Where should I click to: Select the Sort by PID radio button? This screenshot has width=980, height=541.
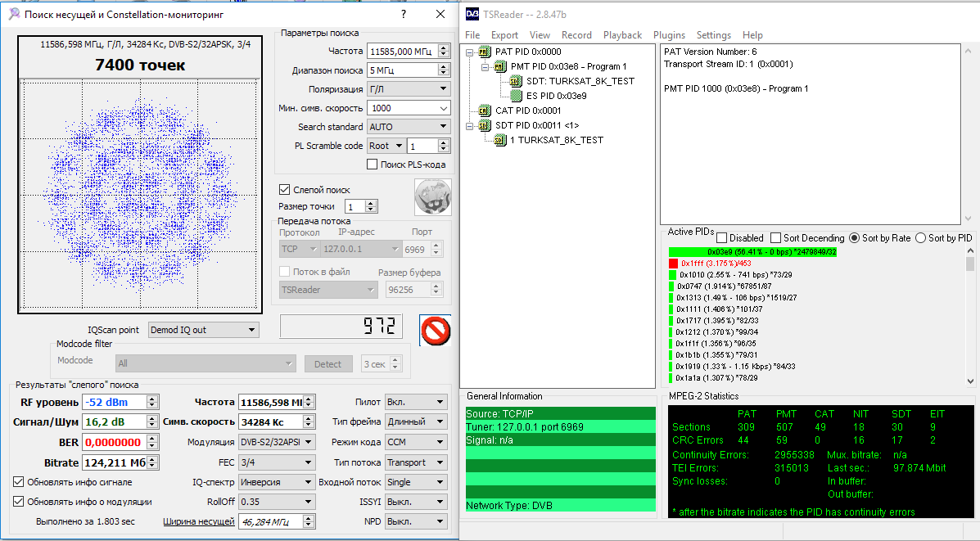(920, 238)
